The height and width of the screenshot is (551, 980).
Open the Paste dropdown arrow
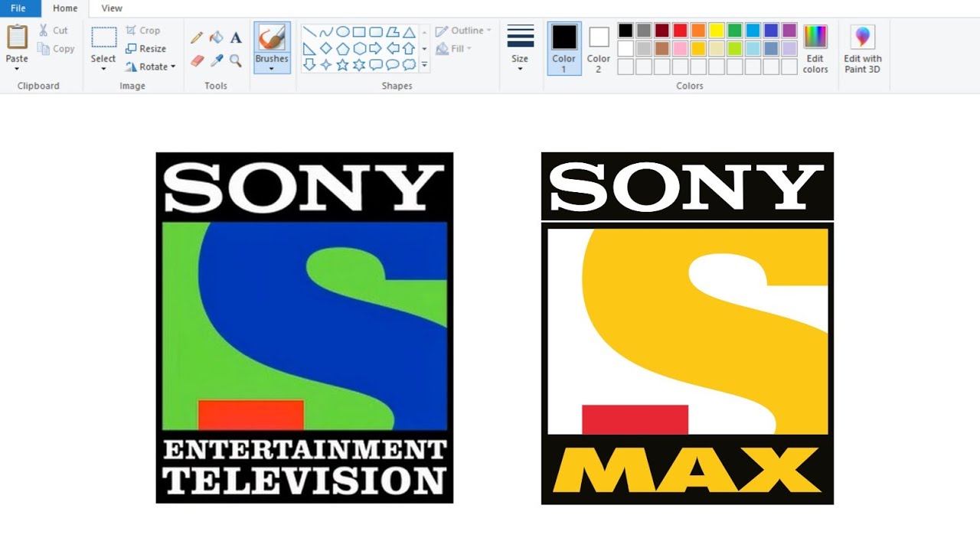(17, 69)
